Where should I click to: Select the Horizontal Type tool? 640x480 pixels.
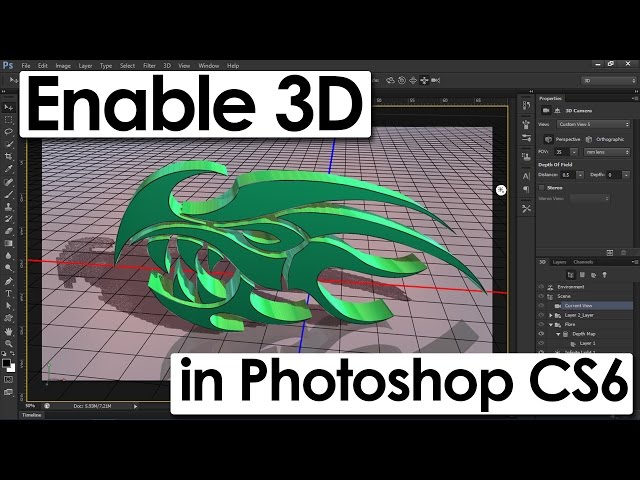[x=9, y=293]
